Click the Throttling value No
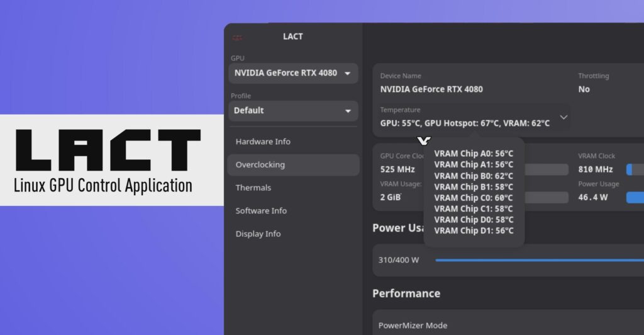Screen dimensions: 644x335 click(584, 89)
